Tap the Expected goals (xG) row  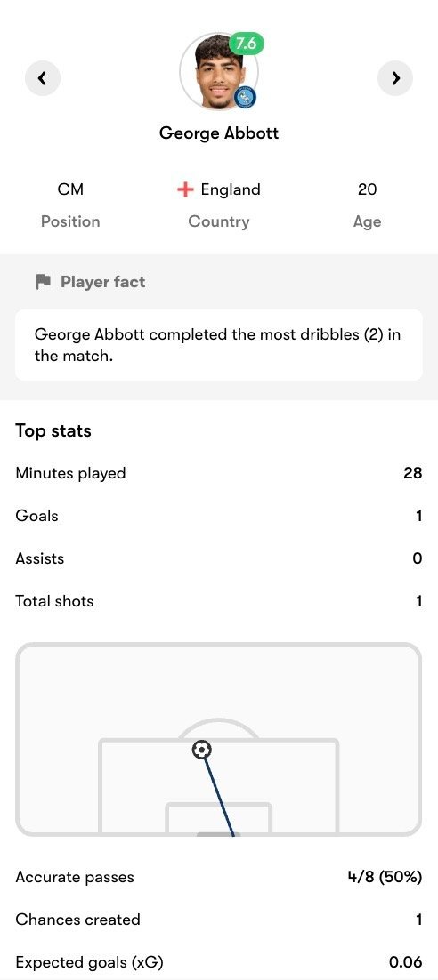tap(219, 962)
